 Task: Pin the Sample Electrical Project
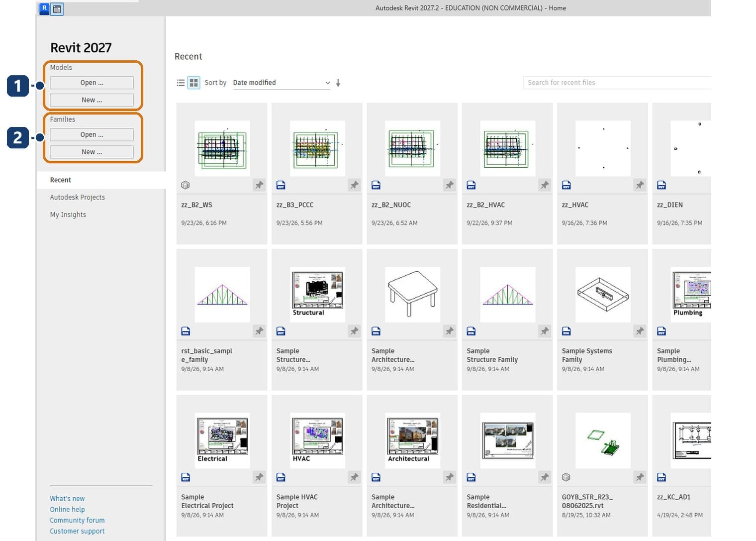(259, 477)
